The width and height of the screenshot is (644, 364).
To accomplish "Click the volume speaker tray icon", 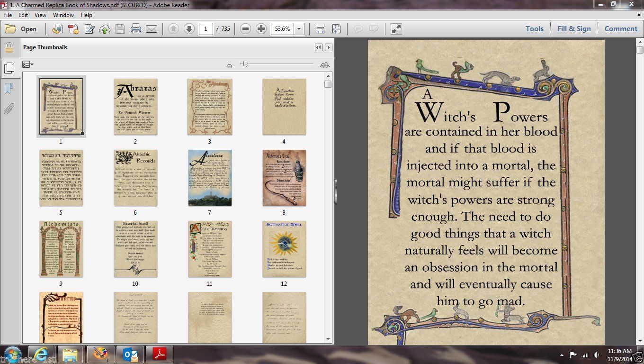I will (x=595, y=355).
